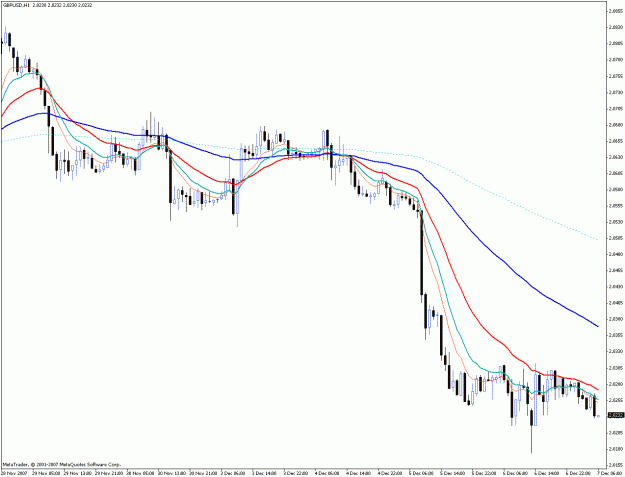Viewport: 625px width, 477px height.
Task: Click the '4 Dec 22:00' time axis label
Action: 390,473
